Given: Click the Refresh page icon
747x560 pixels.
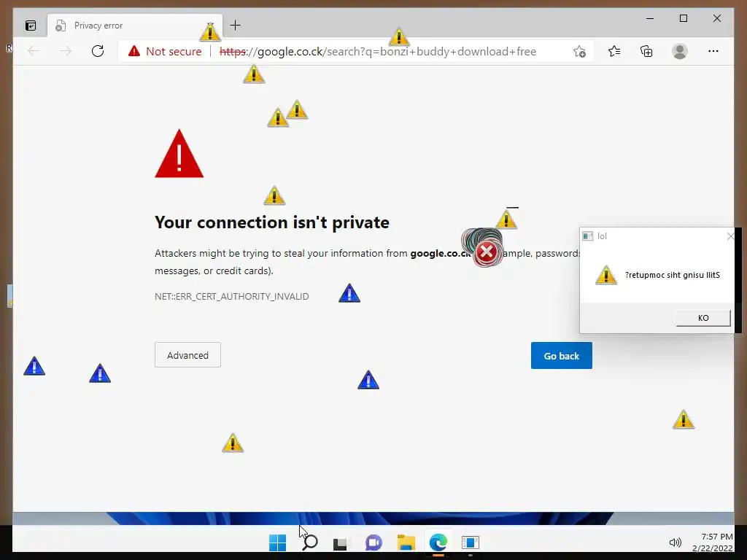Looking at the screenshot, I should click(x=98, y=51).
